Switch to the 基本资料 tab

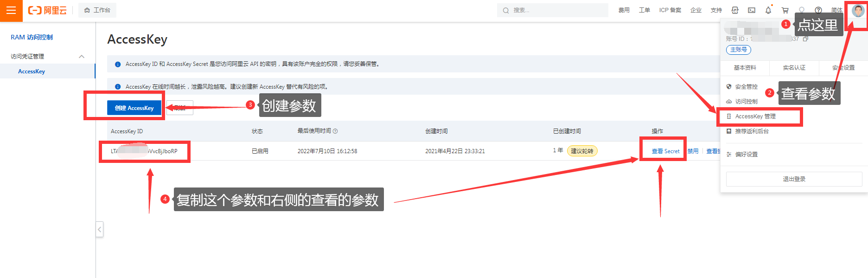click(745, 68)
